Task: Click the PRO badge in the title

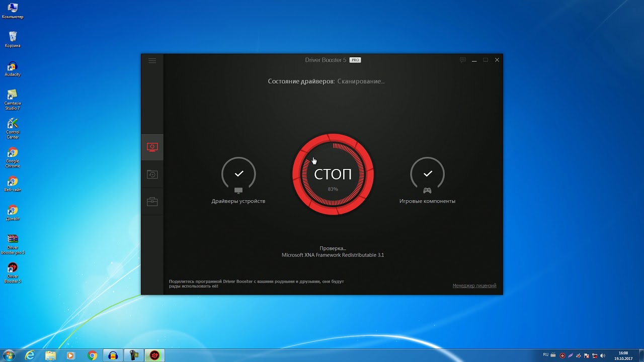Action: (x=355, y=60)
